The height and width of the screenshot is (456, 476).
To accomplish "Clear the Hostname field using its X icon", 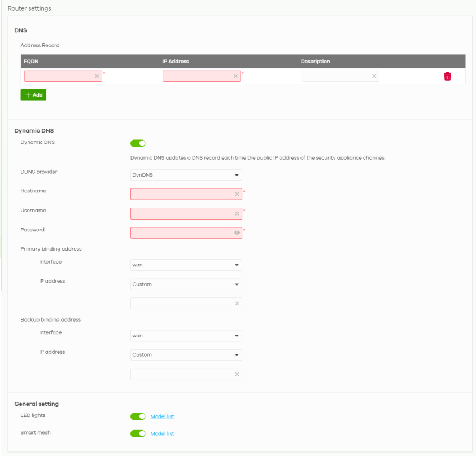I will click(237, 194).
